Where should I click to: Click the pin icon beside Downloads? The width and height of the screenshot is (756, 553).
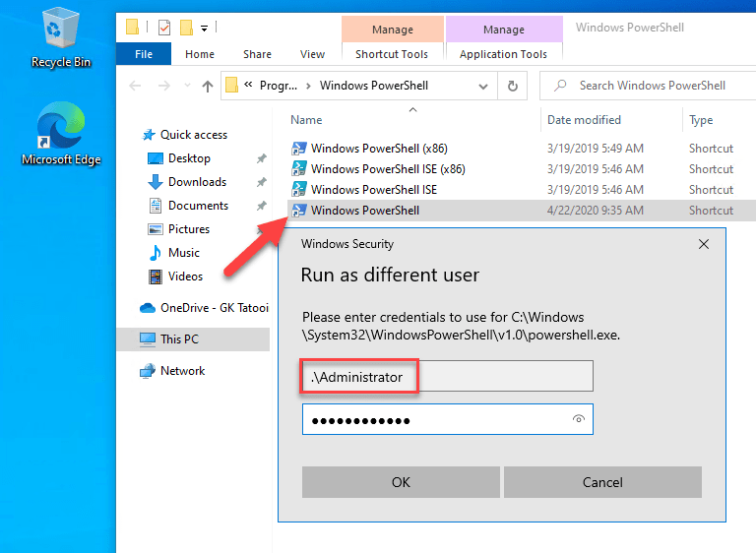(x=261, y=182)
